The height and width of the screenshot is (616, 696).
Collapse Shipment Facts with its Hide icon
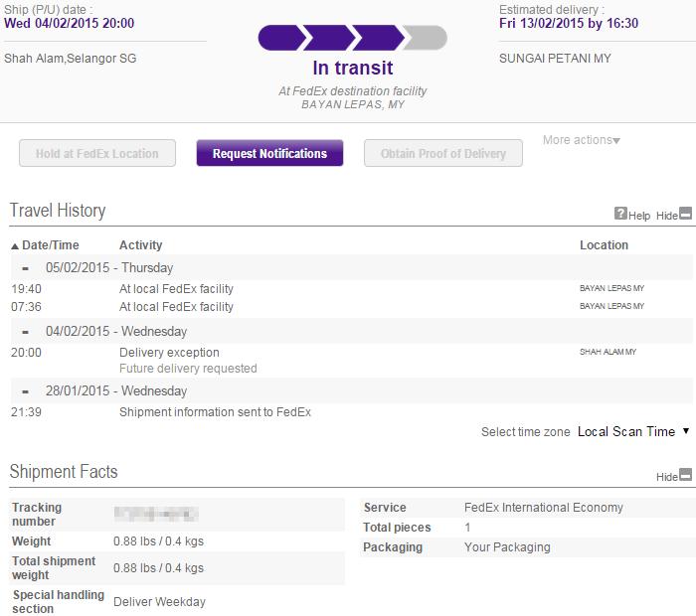click(x=685, y=475)
